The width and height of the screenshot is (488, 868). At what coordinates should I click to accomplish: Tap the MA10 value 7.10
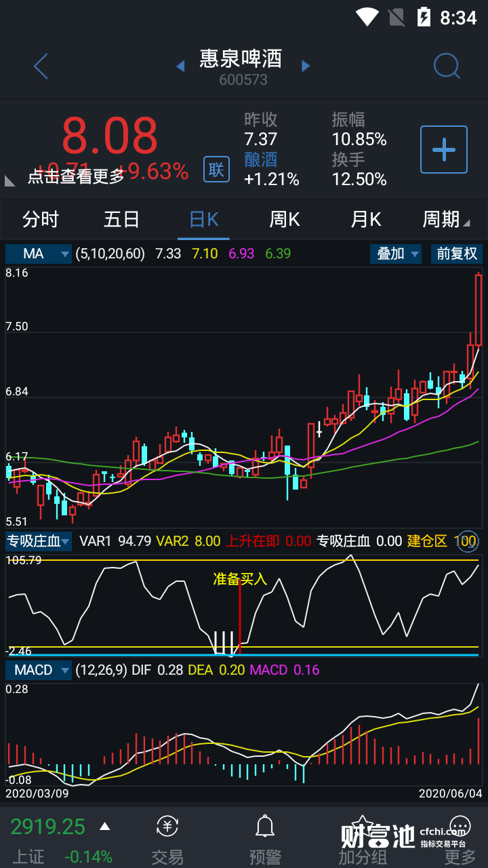point(205,254)
